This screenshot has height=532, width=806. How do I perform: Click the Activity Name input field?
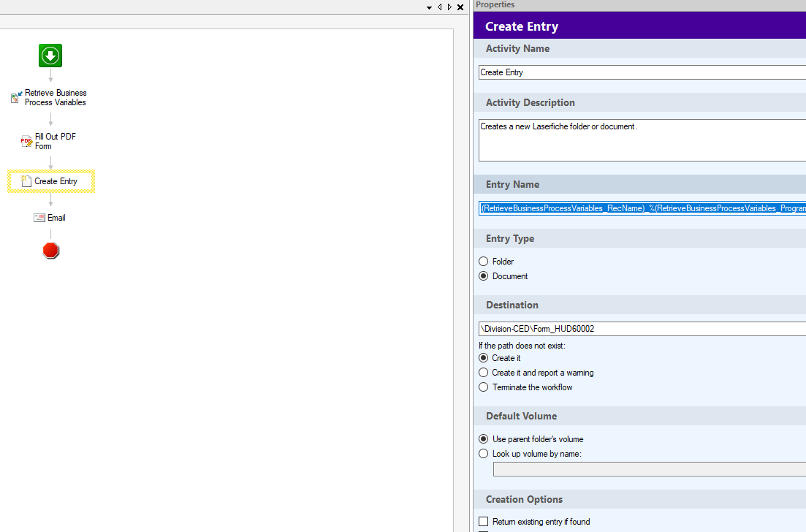[642, 72]
